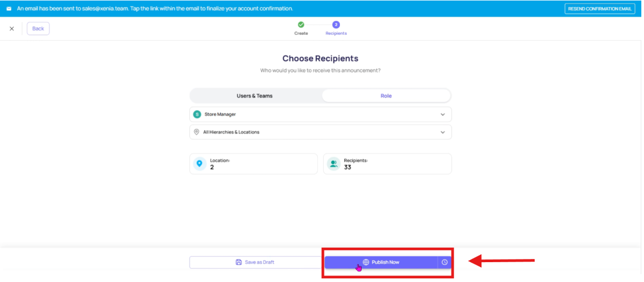Click the teal Recipients people icon
Viewport: 644px width, 282px height.
(334, 164)
